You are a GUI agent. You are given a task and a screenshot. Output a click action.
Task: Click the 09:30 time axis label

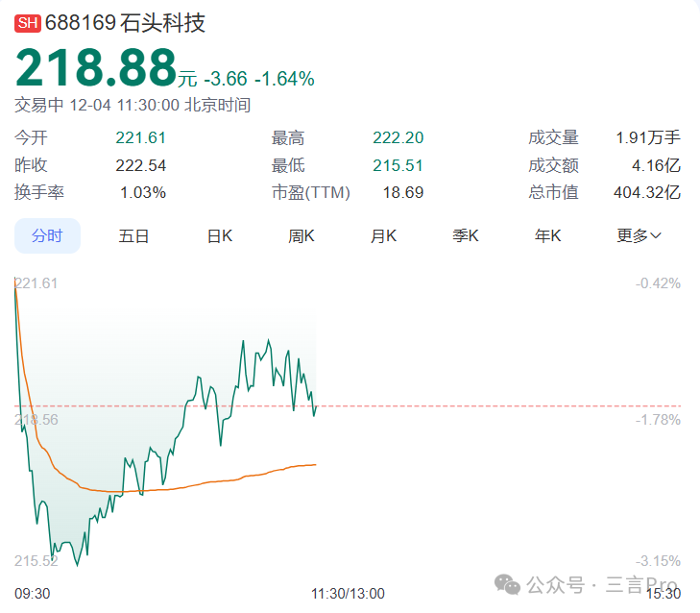tap(33, 594)
